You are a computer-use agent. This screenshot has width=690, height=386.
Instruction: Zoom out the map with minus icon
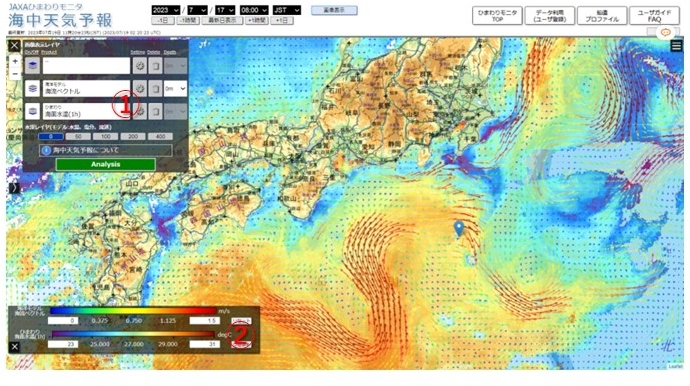15,73
